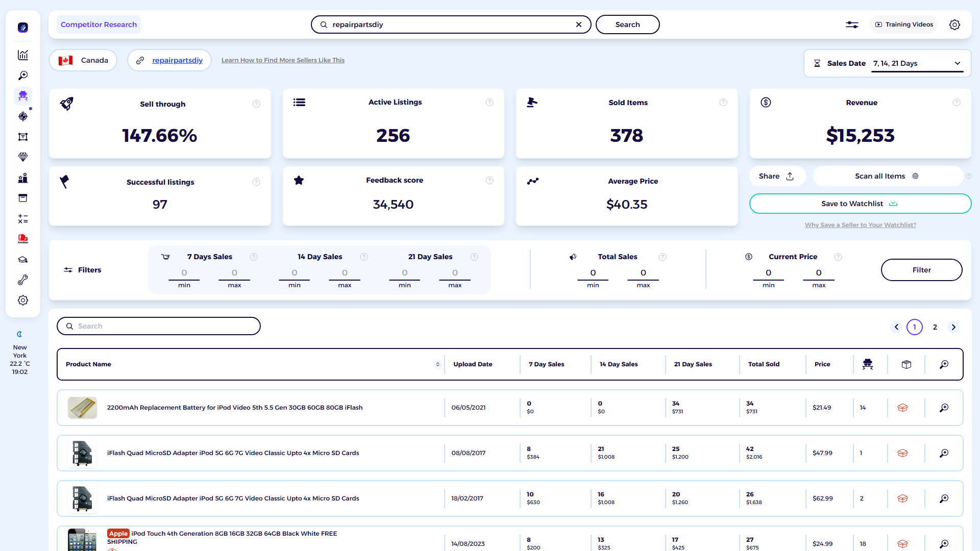Open the calculator sidebar icon
Screen dimensions: 980x551
(23, 219)
